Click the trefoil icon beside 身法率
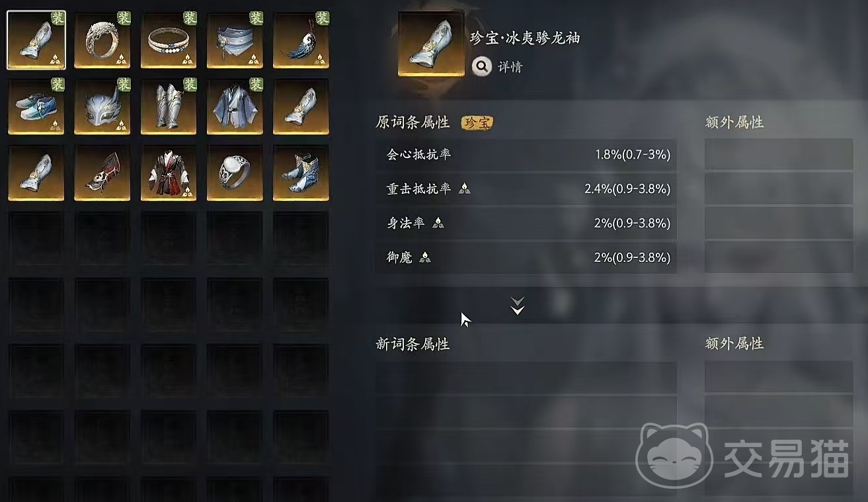The image size is (868, 502). point(438,224)
